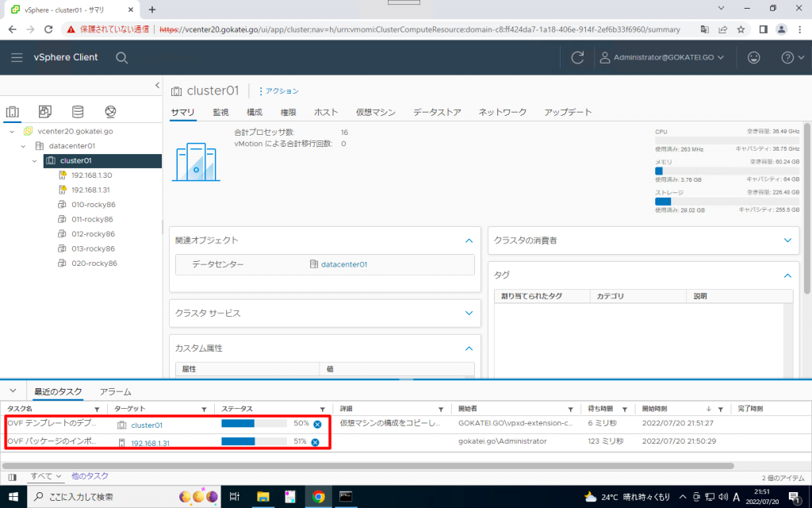The height and width of the screenshot is (508, 812).
Task: Open the すべて dropdown in tasks pane
Action: (44, 475)
